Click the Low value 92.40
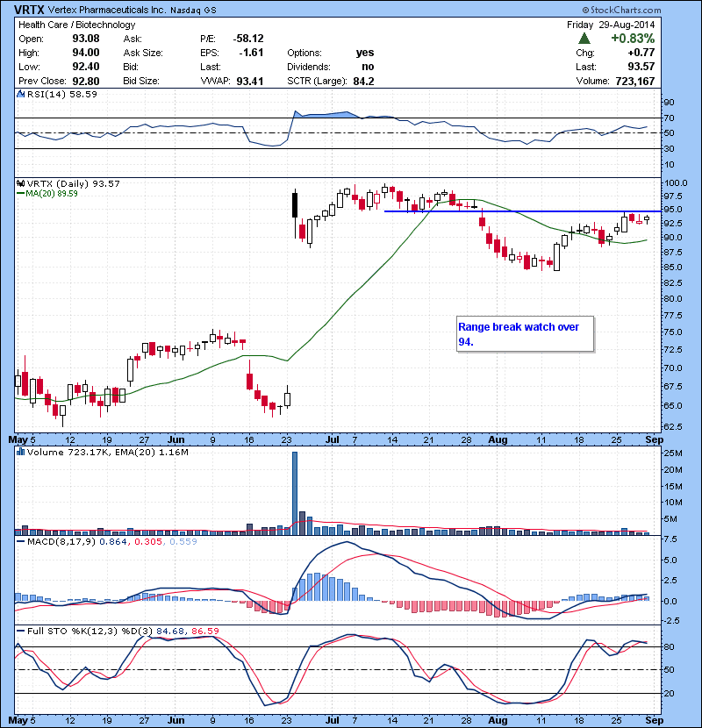 tap(85, 67)
